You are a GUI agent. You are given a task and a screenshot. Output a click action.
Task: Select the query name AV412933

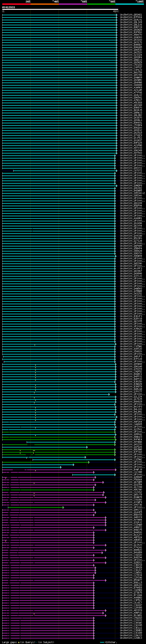click(8, 7)
